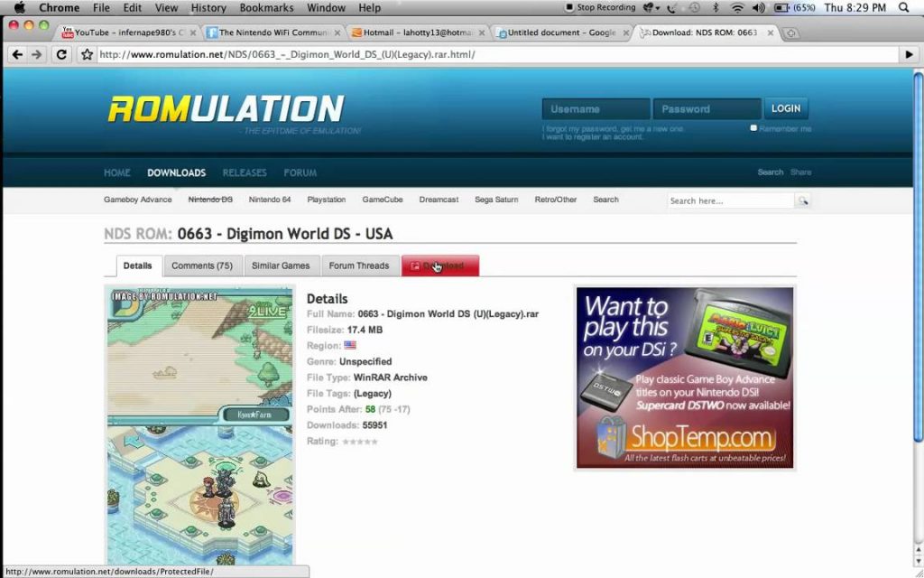This screenshot has width=924, height=578.
Task: Close the Untitled document tab
Action: pyautogui.click(x=626, y=33)
